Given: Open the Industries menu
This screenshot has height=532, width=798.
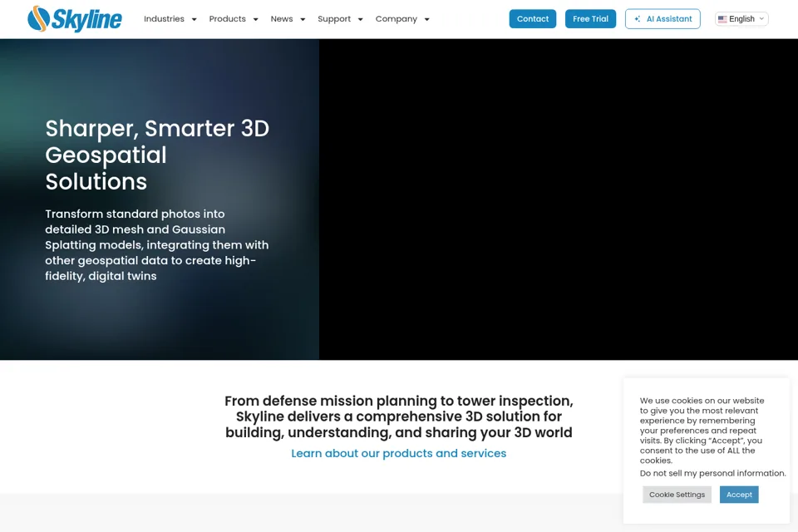Looking at the screenshot, I should [164, 19].
